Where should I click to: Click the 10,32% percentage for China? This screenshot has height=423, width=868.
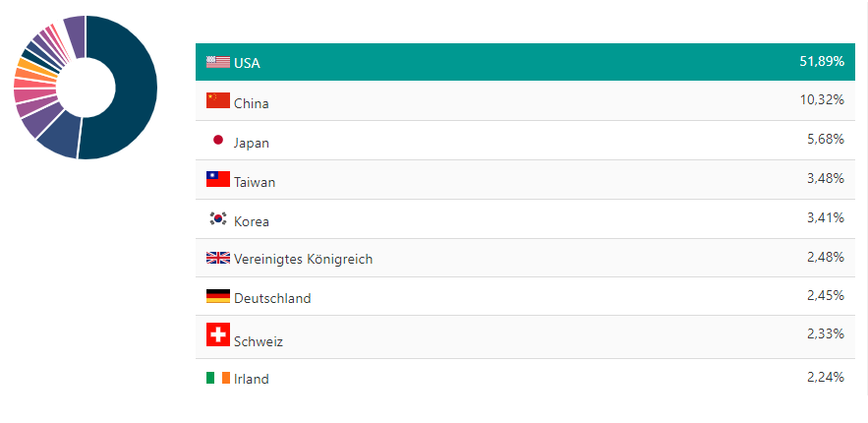[x=822, y=100]
